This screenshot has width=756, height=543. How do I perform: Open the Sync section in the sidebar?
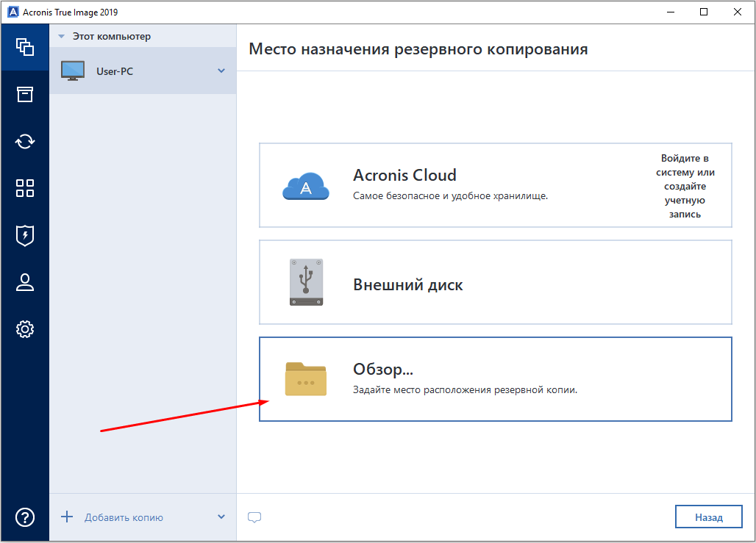[24, 141]
